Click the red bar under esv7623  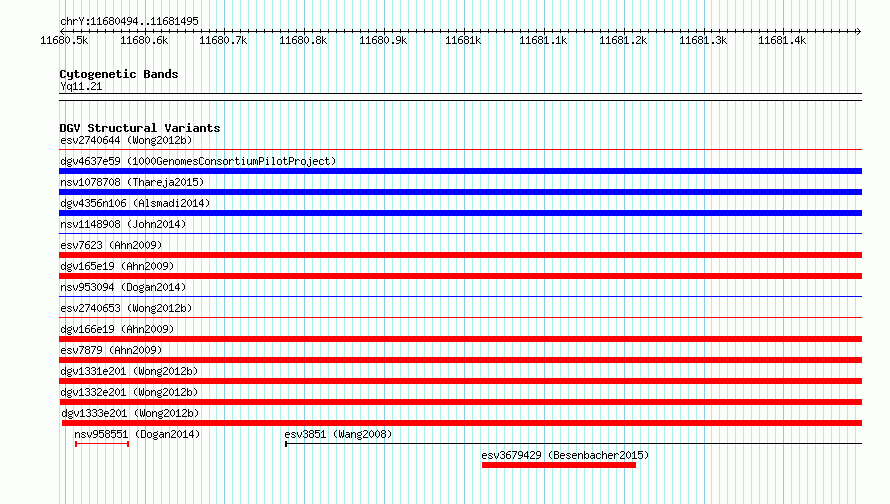460,255
